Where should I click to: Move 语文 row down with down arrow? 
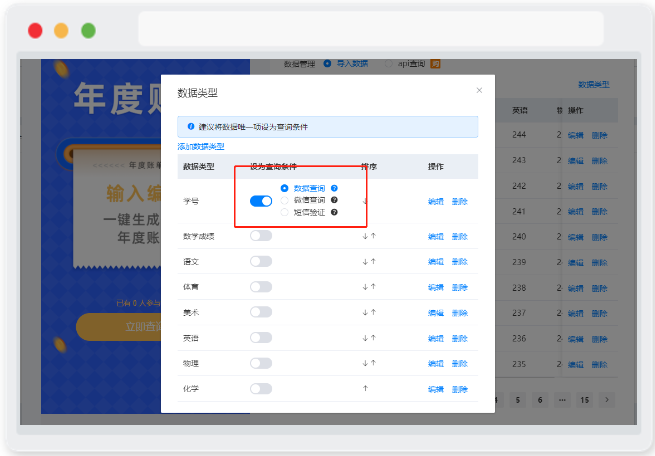point(365,262)
